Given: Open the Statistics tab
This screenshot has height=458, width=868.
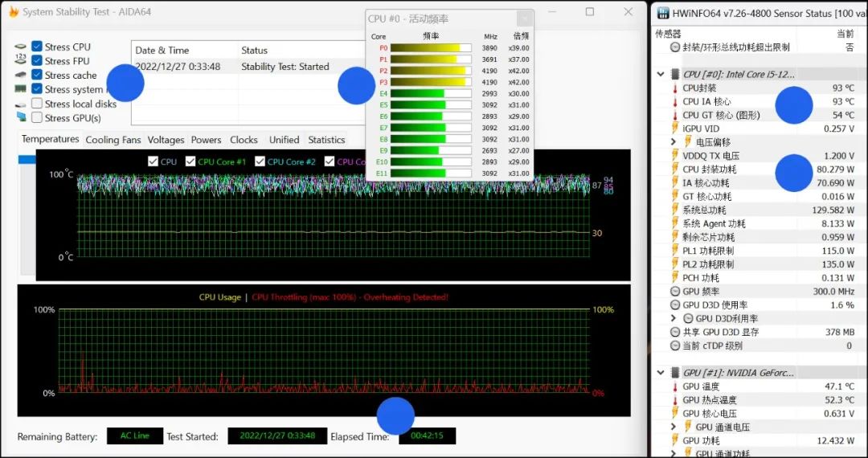Looking at the screenshot, I should click(326, 140).
